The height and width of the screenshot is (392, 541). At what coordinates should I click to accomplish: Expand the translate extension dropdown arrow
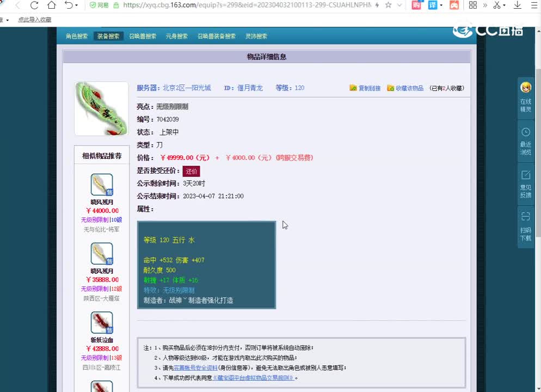(441, 5)
